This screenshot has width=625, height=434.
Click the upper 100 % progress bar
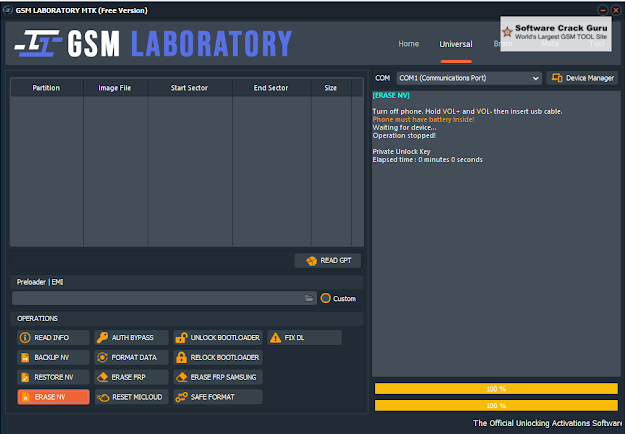pyautogui.click(x=496, y=389)
